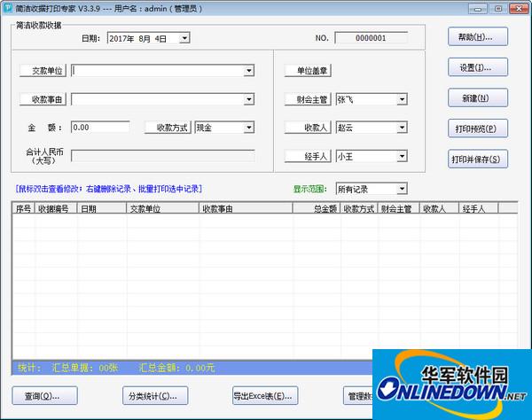This screenshot has width=532, height=420.
Task: Open 分类统计(C) category statistics
Action: (155, 395)
